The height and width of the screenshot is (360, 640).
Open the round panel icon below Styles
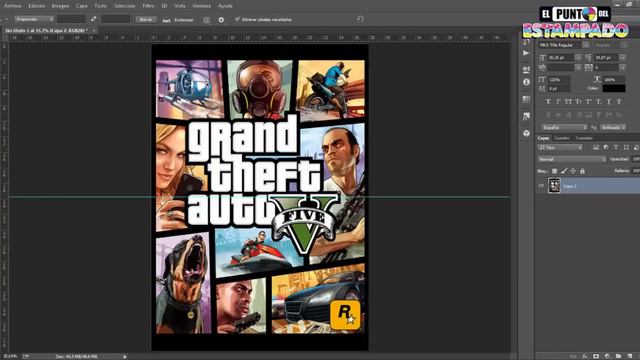tap(526, 133)
